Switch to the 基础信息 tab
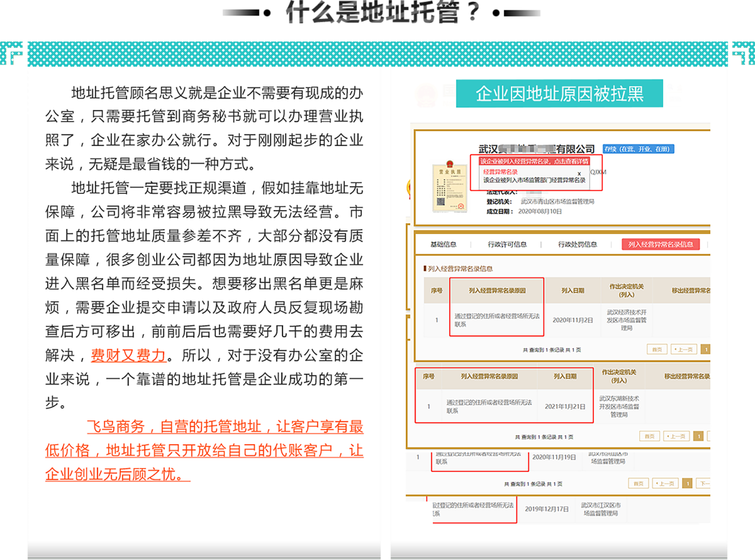 [443, 244]
